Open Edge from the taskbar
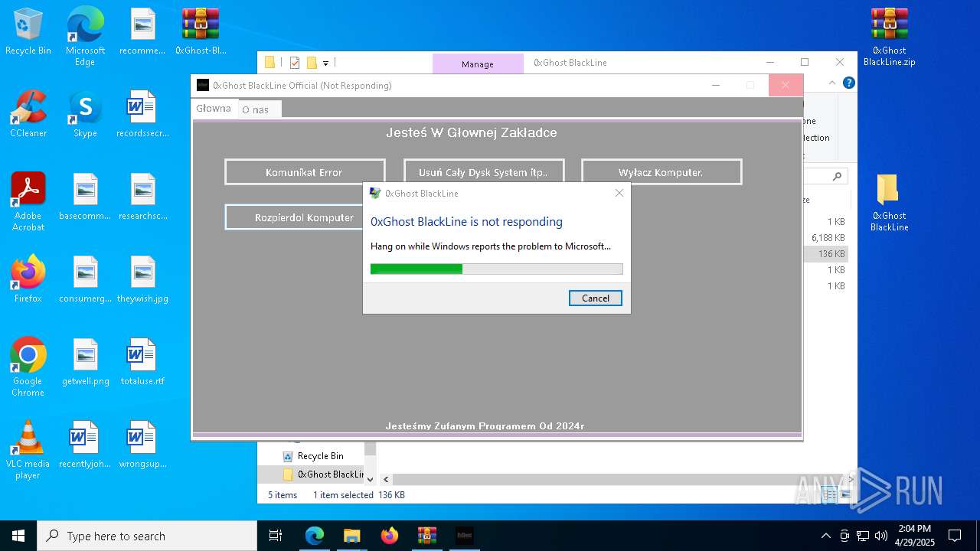Image resolution: width=980 pixels, height=551 pixels. click(x=314, y=536)
